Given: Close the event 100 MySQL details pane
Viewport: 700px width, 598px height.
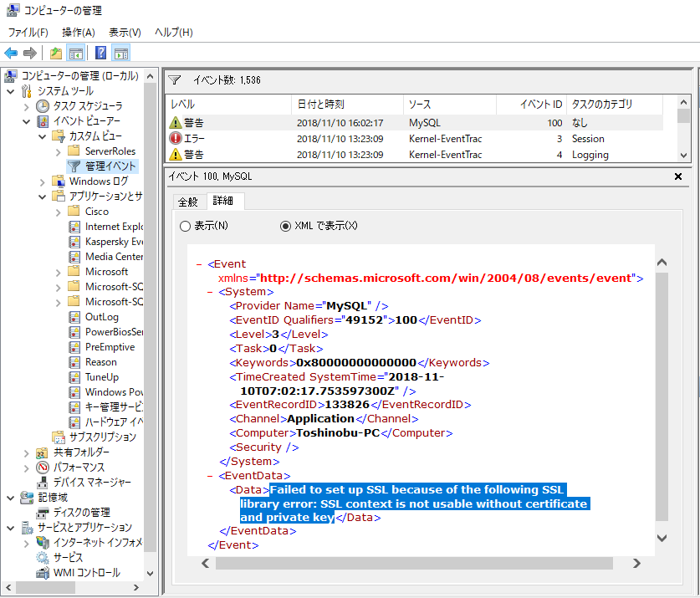Looking at the screenshot, I should point(678,176).
